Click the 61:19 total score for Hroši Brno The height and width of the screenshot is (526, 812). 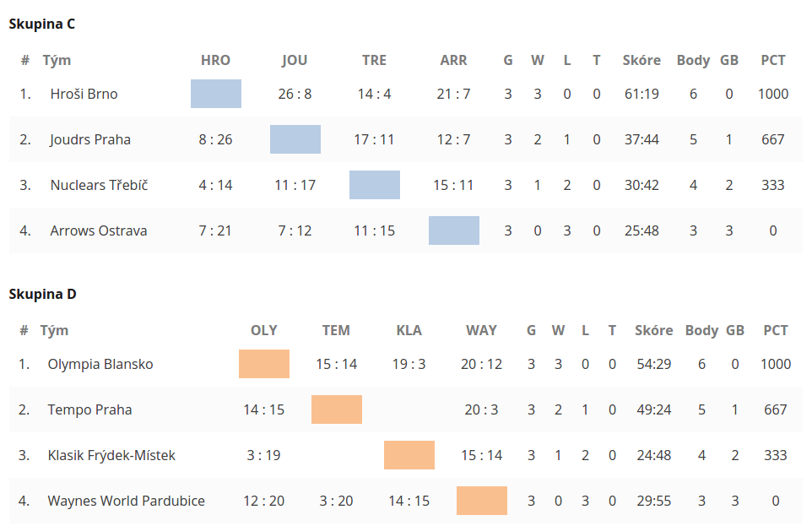click(641, 94)
